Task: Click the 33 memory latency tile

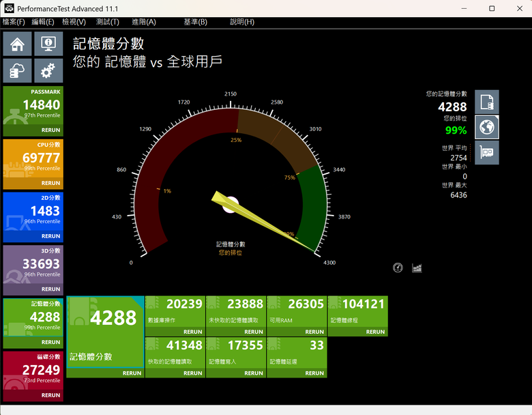Action: [297, 353]
